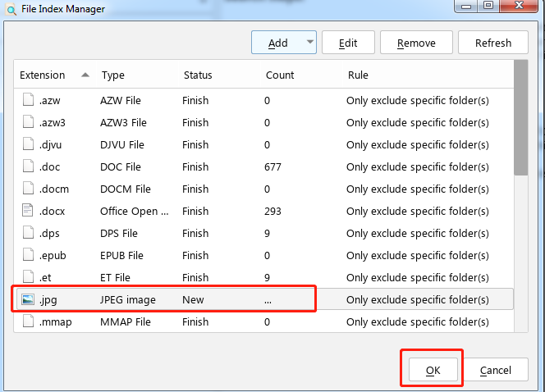The image size is (545, 392).
Task: Click the Extension sort arrow indicator
Action: click(85, 75)
